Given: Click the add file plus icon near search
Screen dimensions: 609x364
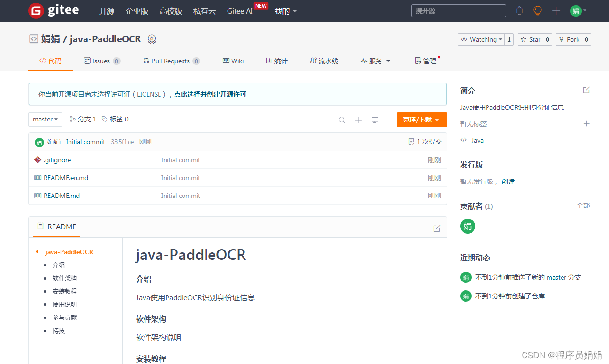Looking at the screenshot, I should (x=358, y=120).
